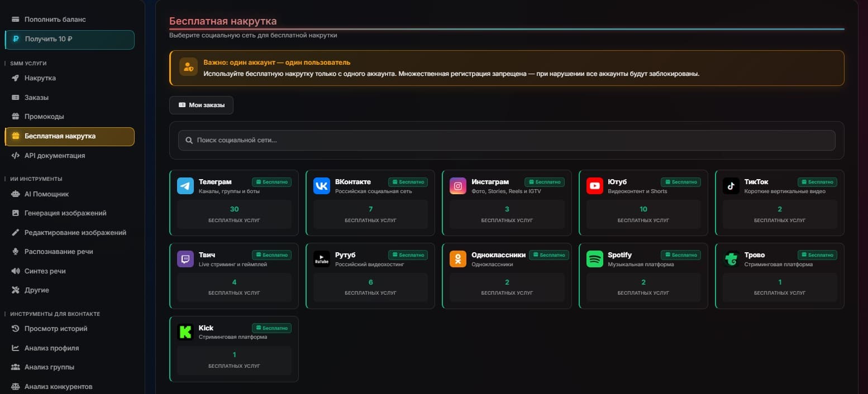The width and height of the screenshot is (868, 394).
Task: Click the tools icon beside Другие
Action: (x=16, y=290)
